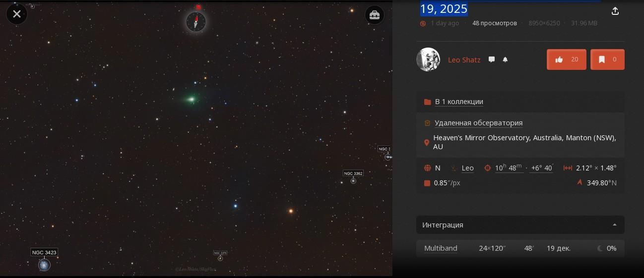Viewport: 644px width, 278px height.
Task: Toggle the follow bell next to Leo Shatz
Action: tap(505, 59)
